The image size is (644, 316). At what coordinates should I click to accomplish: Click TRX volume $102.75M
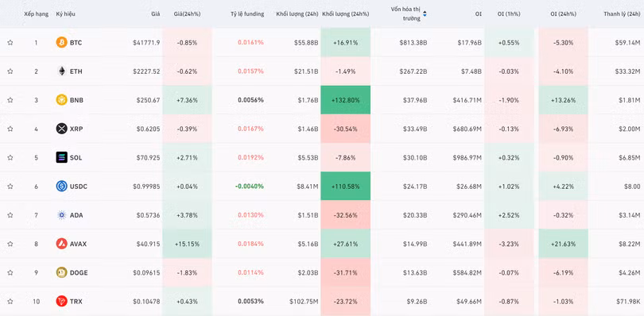(x=304, y=301)
